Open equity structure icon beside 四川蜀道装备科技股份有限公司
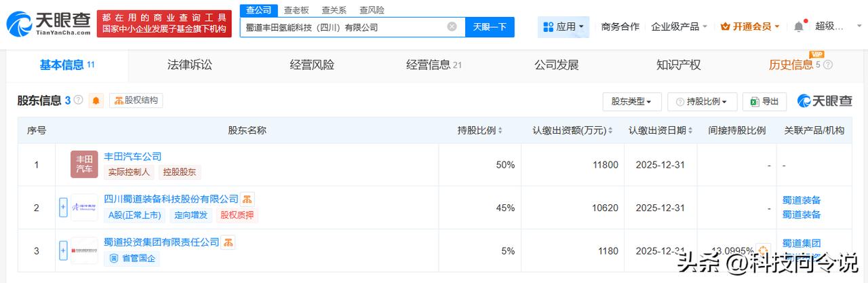 click(x=248, y=199)
